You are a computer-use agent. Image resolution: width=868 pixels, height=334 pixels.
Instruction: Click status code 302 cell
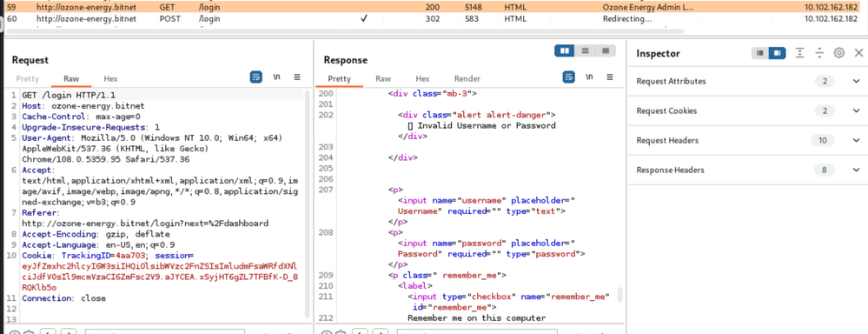(432, 18)
